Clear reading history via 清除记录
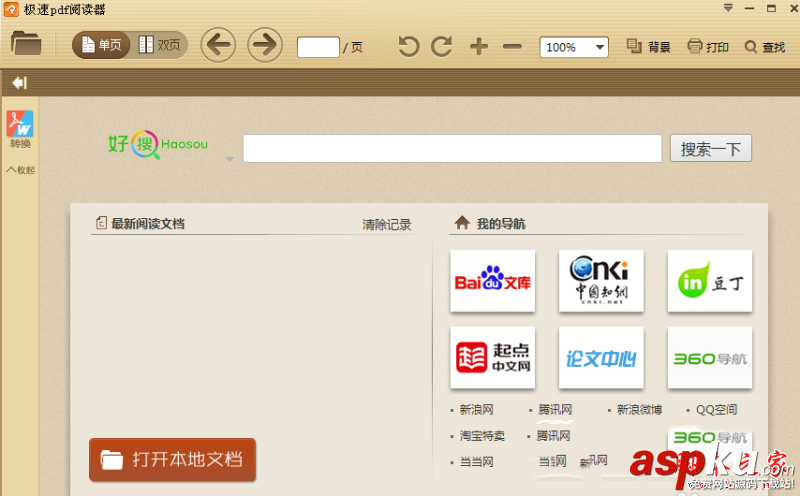The height and width of the screenshot is (496, 800). tap(387, 225)
